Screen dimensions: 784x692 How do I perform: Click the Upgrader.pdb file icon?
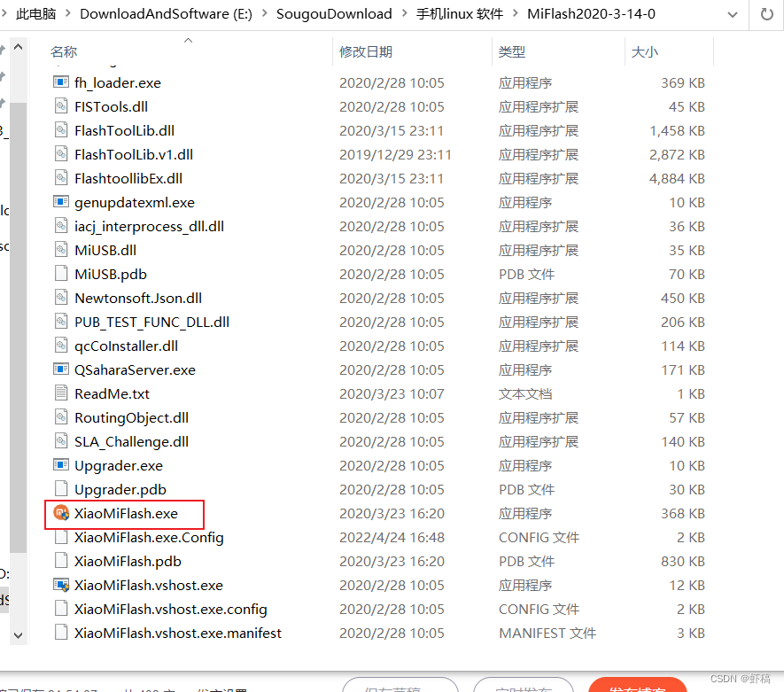tap(61, 489)
